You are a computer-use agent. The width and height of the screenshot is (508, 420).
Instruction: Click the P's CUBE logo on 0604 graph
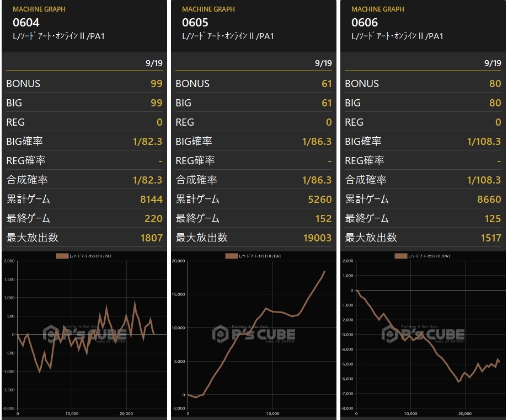(85, 334)
